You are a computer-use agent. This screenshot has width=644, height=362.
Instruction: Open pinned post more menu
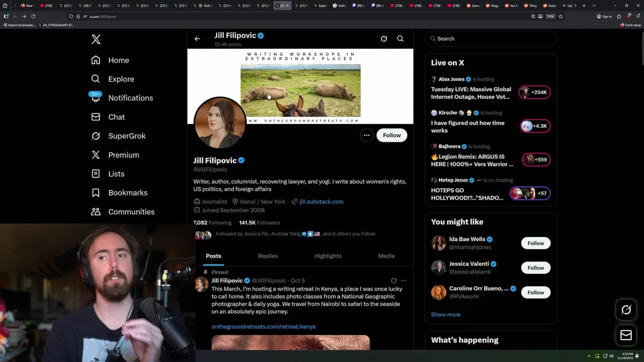(404, 281)
